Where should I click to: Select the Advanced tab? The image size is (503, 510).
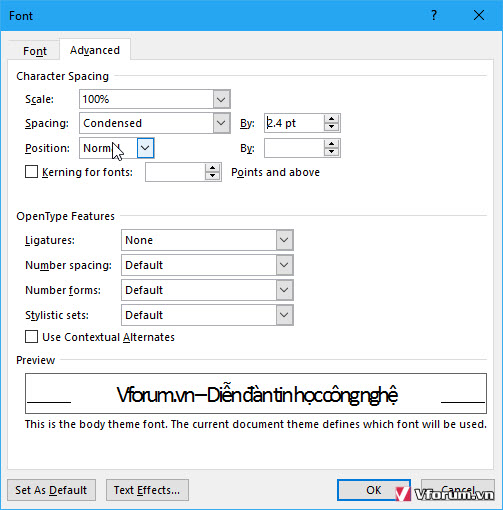95,50
